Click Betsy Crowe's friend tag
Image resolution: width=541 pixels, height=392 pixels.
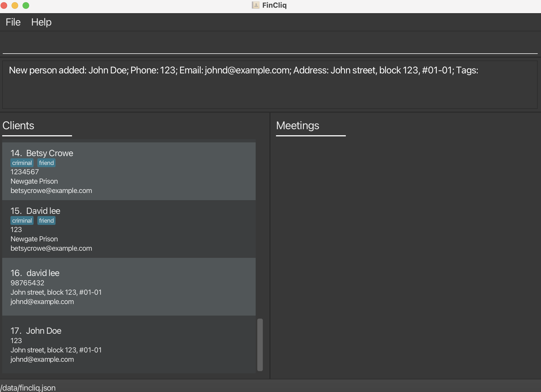click(46, 163)
